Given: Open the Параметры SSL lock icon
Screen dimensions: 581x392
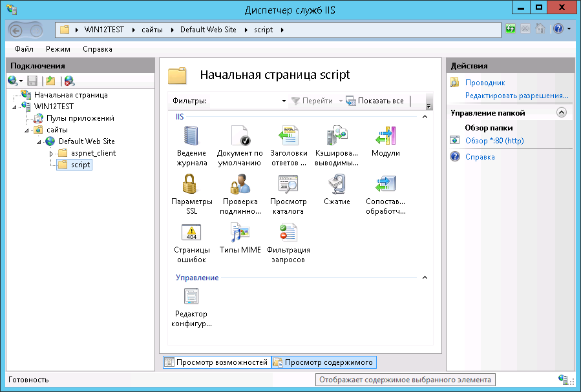Looking at the screenshot, I should click(x=191, y=185).
